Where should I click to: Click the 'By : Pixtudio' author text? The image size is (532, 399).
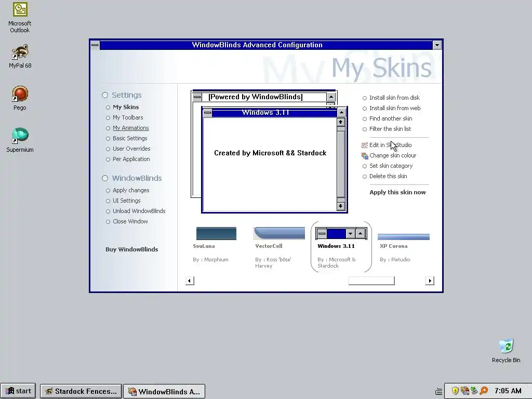pos(395,260)
